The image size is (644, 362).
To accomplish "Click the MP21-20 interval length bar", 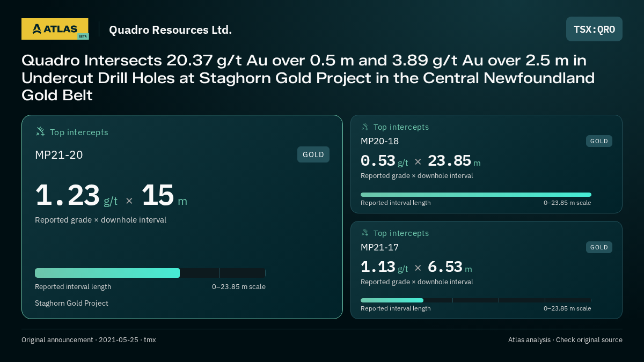I will (x=150, y=273).
